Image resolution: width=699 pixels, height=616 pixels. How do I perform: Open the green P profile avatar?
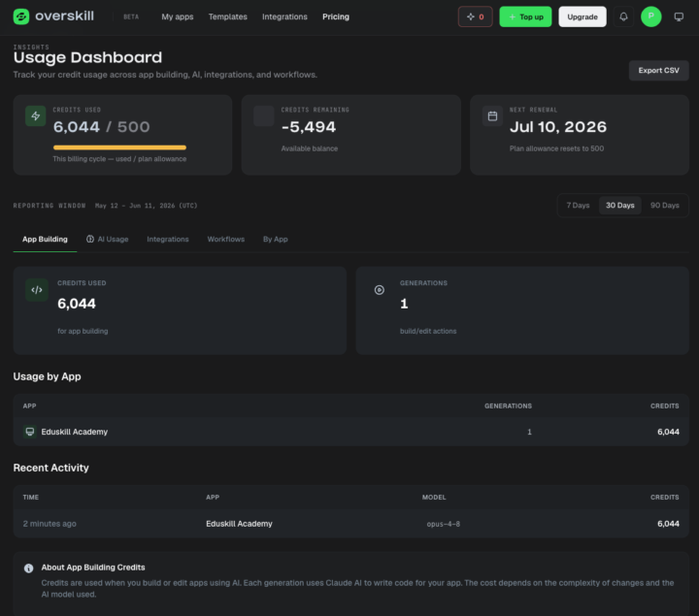650,16
